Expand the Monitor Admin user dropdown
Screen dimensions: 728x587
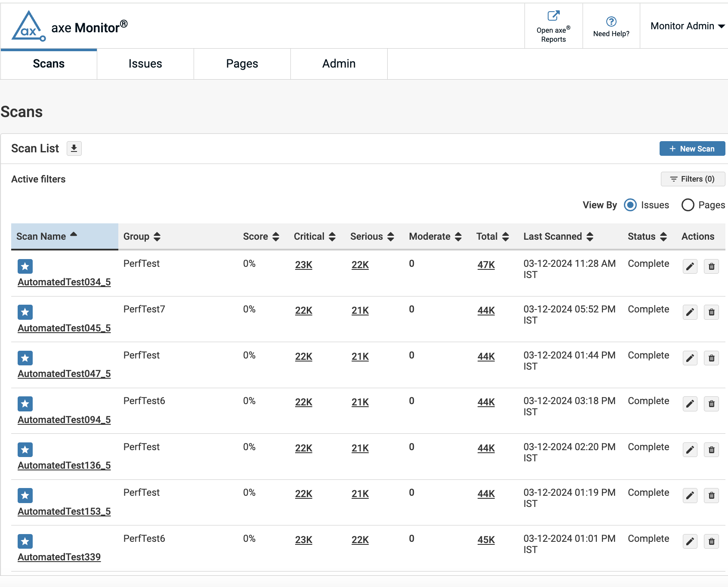pyautogui.click(x=687, y=26)
